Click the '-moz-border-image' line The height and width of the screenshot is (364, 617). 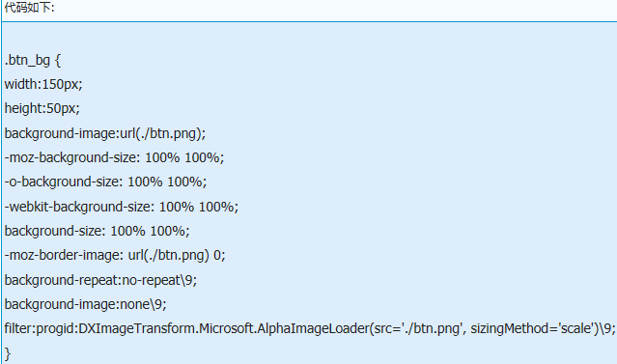click(x=115, y=256)
